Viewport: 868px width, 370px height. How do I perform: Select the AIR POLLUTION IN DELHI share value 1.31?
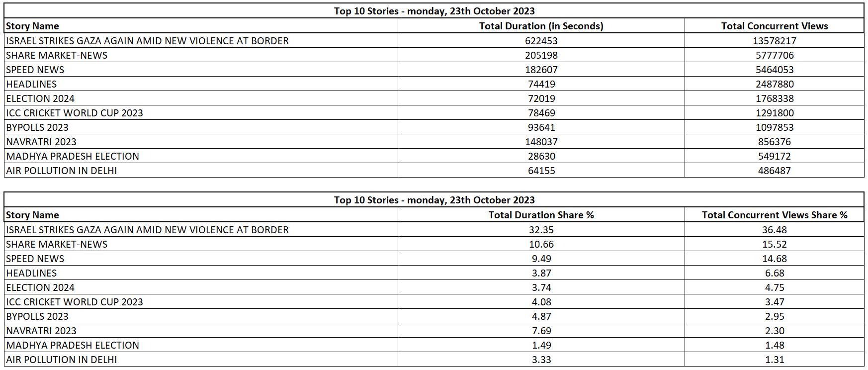(774, 360)
